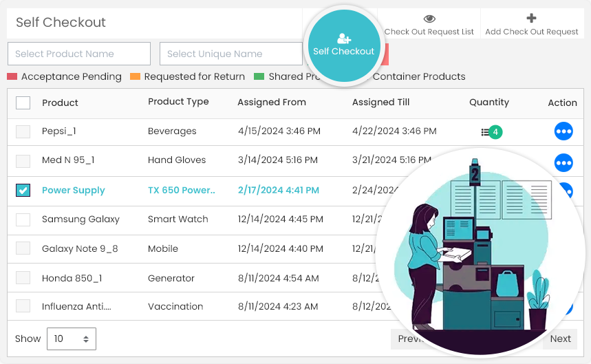Open the Show entries count dropdown
Viewport: 591px width, 364px height.
(x=72, y=339)
